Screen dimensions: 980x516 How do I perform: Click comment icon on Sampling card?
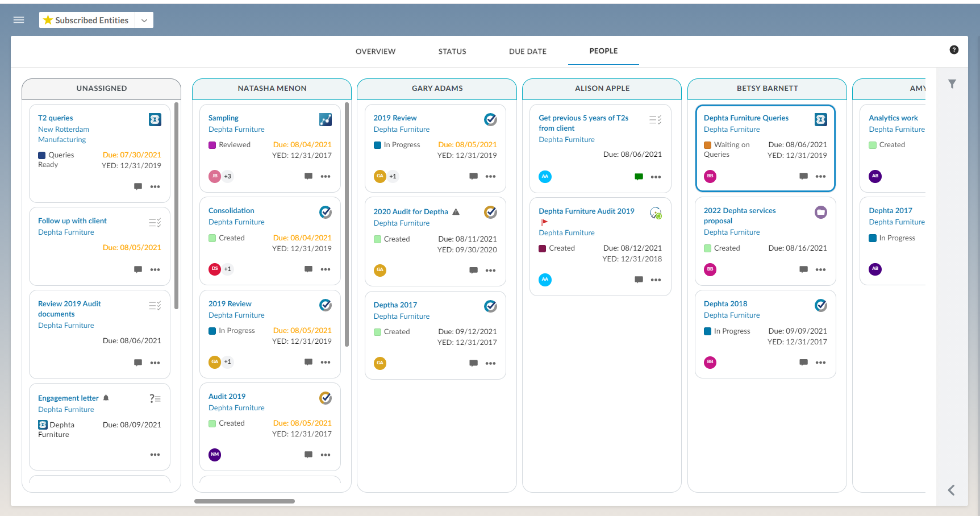point(308,176)
